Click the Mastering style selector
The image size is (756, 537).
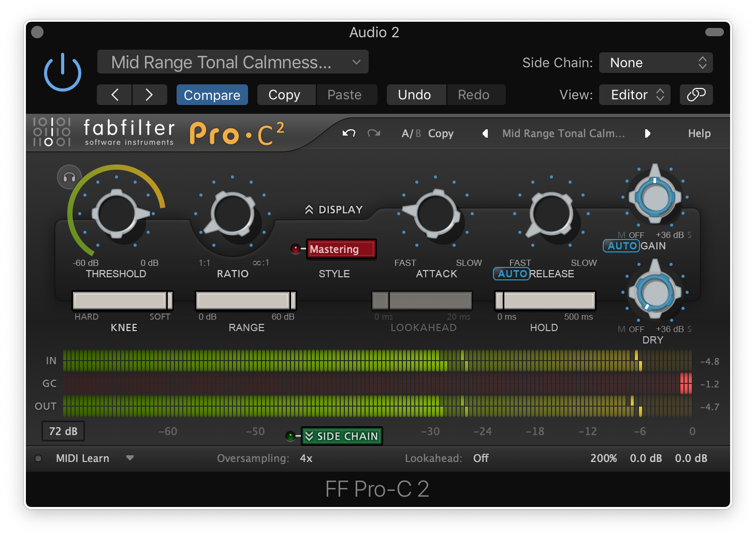[x=341, y=249]
